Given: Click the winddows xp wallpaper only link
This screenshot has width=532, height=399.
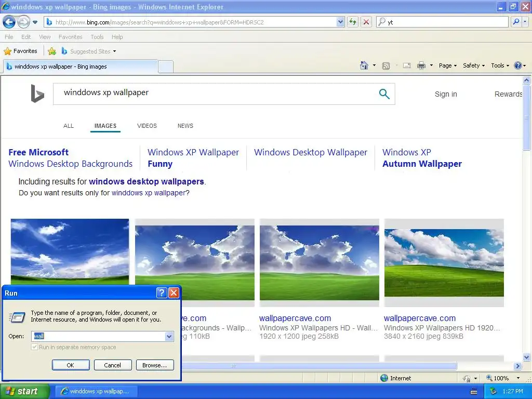Looking at the screenshot, I should 149,193.
